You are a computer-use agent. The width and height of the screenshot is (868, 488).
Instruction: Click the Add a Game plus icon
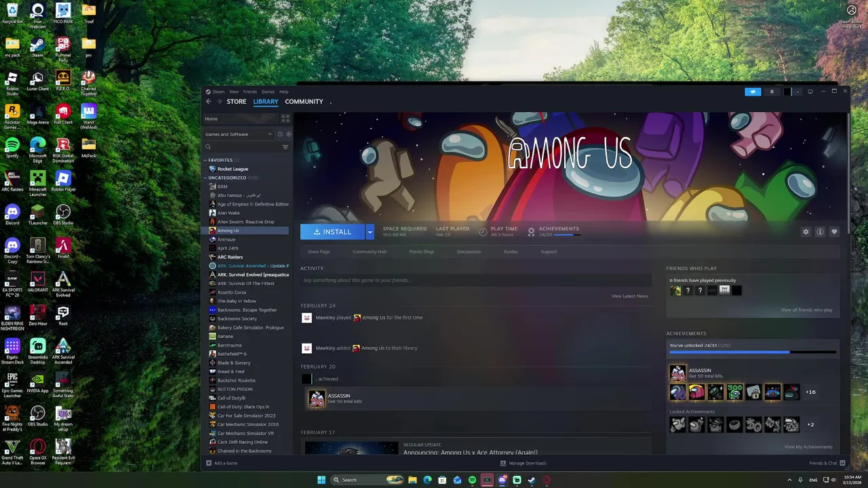209,463
